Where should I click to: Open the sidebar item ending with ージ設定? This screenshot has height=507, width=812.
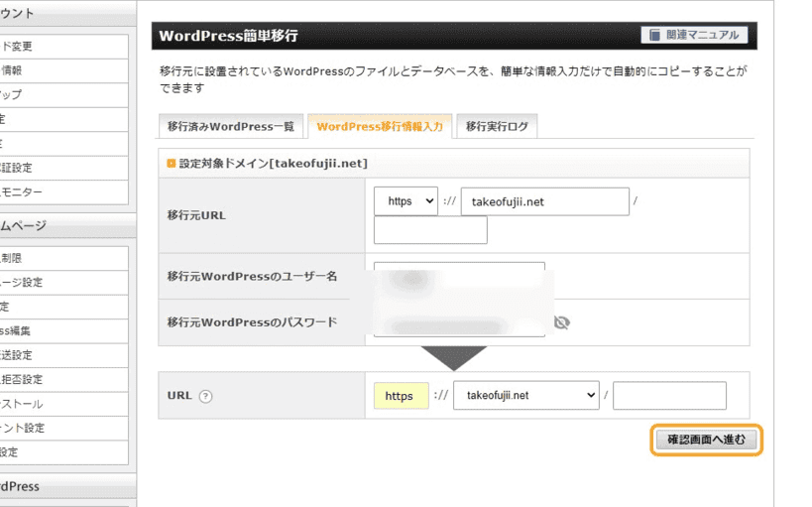click(64, 282)
